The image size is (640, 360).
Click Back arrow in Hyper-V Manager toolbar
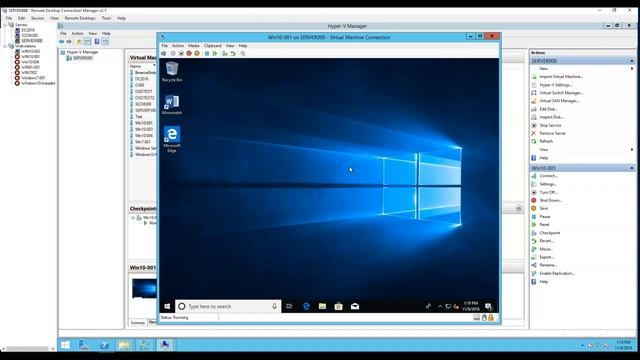61,42
